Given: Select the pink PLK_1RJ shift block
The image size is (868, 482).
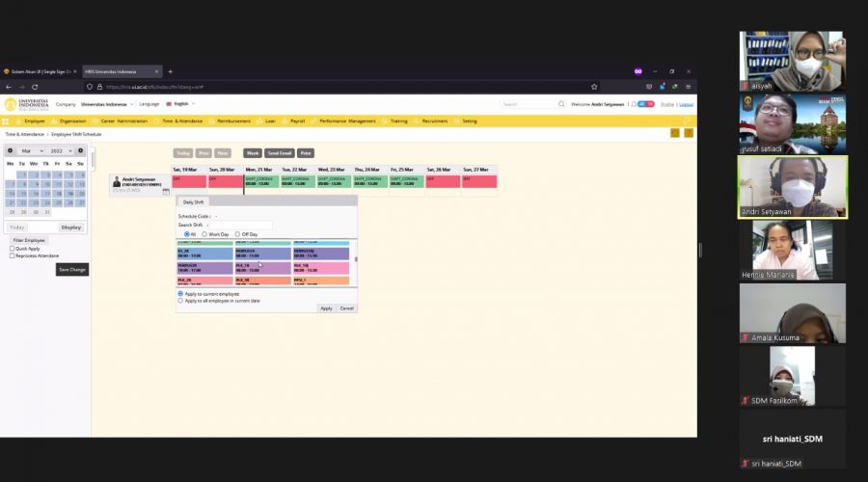Looking at the screenshot, I should [x=320, y=268].
